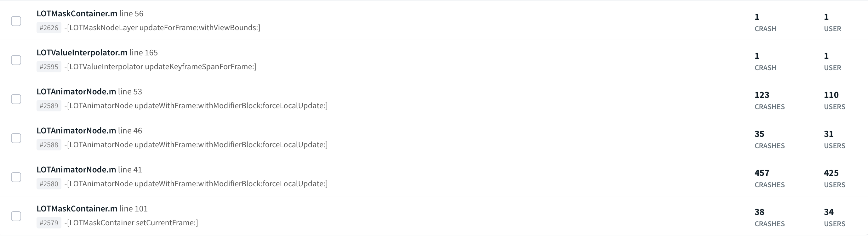Image resolution: width=868 pixels, height=236 pixels.
Task: Click the #2580 issue tag
Action: (49, 184)
